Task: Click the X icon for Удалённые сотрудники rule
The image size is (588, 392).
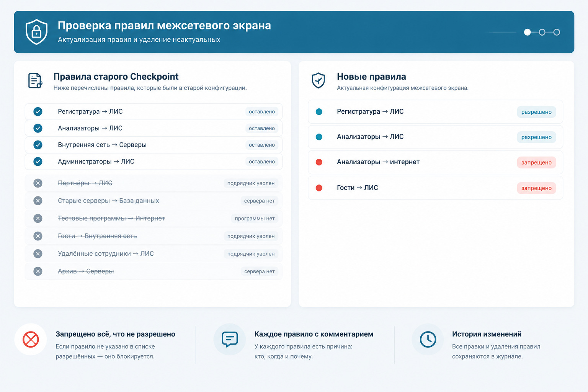Action: [38, 253]
